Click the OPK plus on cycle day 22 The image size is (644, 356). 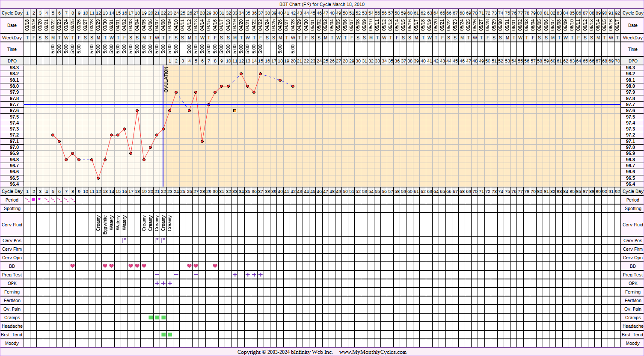coord(163,283)
